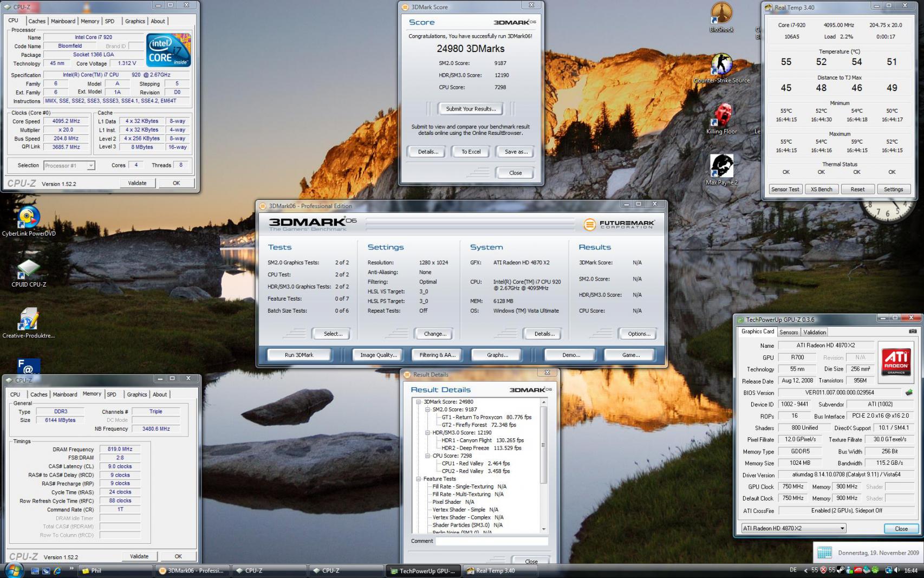Click the Result Details scrollbar up arrow
The image size is (924, 578).
[544, 402]
